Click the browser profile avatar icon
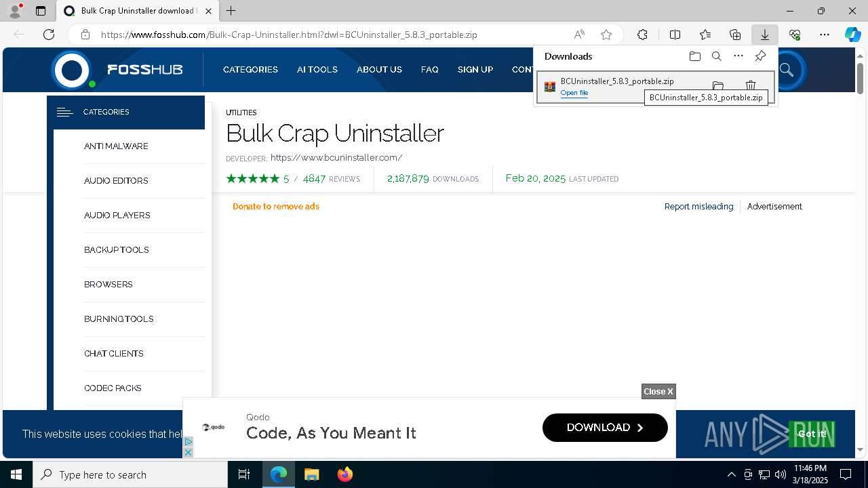 (15, 11)
